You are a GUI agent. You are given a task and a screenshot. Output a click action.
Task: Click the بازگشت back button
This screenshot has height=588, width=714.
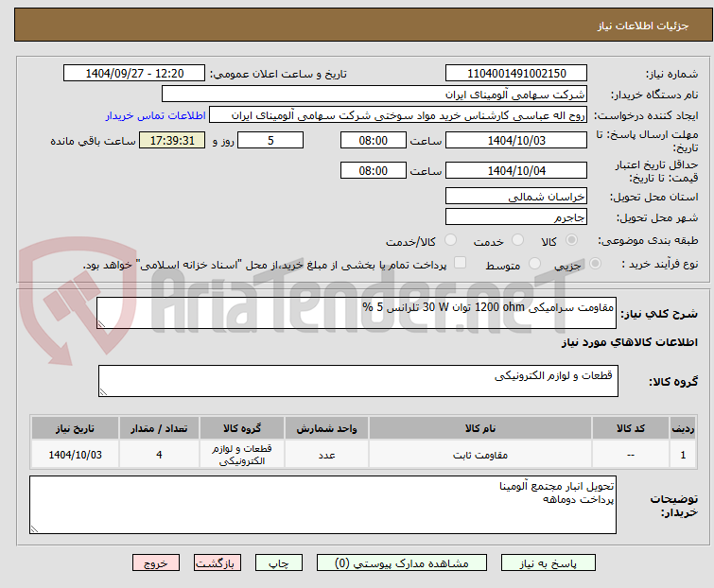pyautogui.click(x=218, y=563)
